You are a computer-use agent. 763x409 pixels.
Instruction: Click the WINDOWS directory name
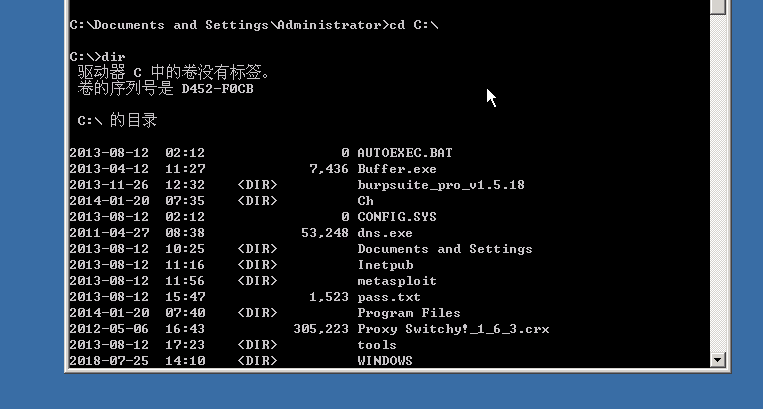(x=385, y=361)
